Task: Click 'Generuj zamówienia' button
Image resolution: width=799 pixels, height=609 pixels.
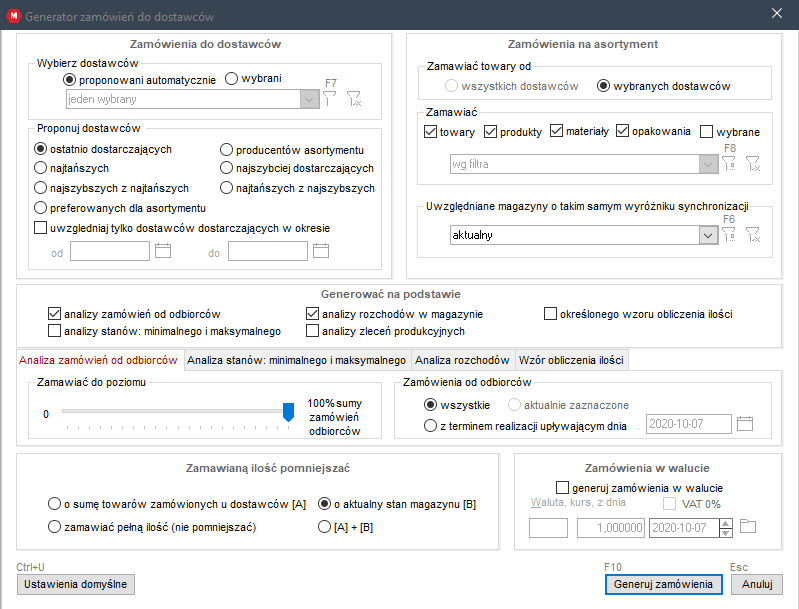Action: 664,584
